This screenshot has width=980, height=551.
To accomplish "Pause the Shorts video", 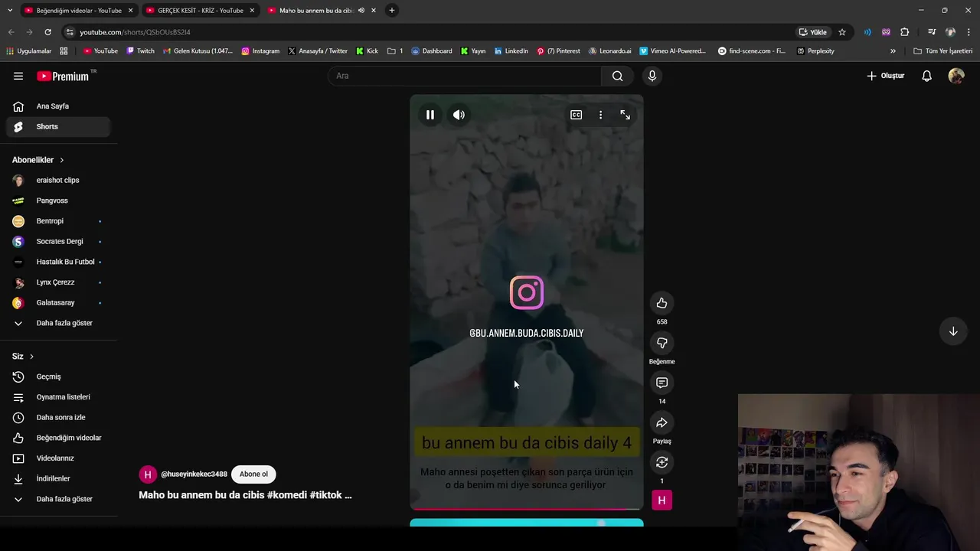I will pos(430,115).
